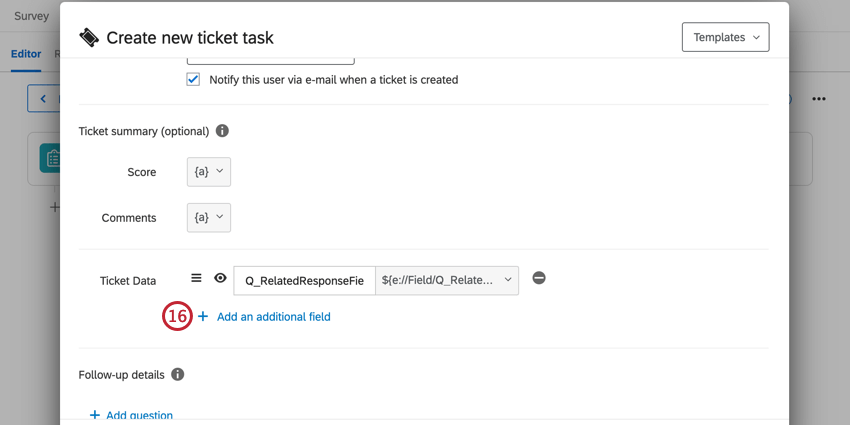
Task: Click the Q_RelatedResponseField name input
Action: click(304, 280)
